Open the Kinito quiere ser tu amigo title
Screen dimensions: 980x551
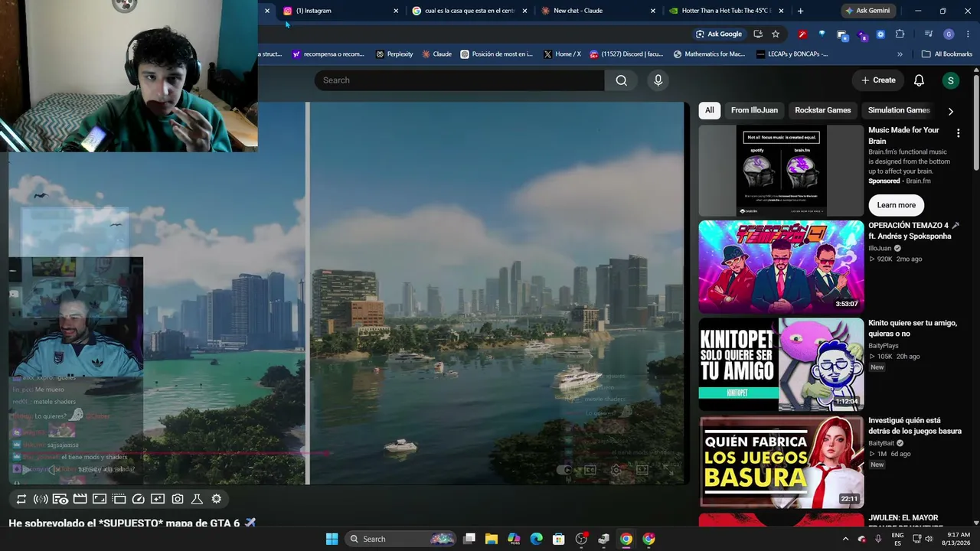[913, 328]
